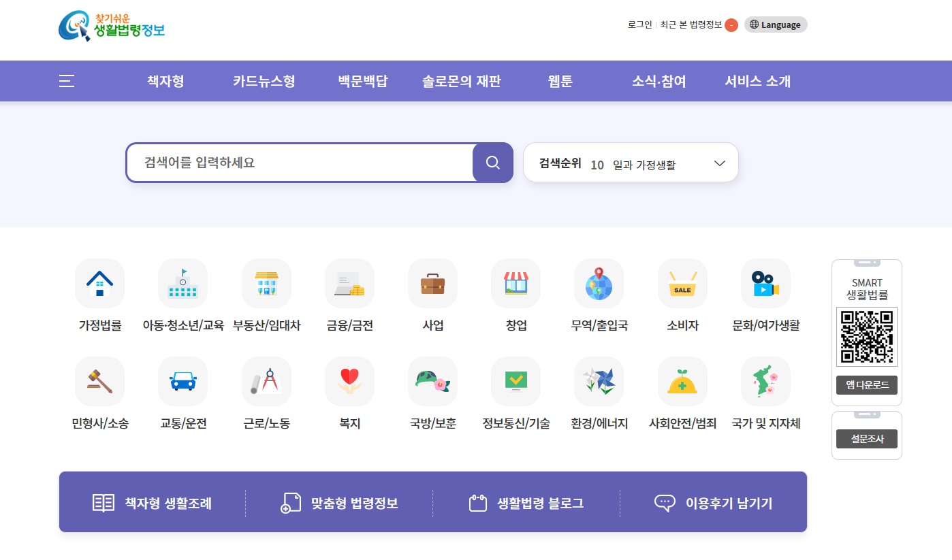The image size is (952, 560).
Task: Click the 설문조사 button
Action: click(x=866, y=439)
